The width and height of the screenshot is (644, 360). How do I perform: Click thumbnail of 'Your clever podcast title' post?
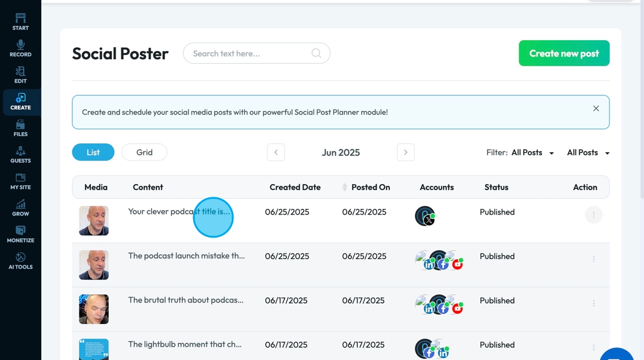tap(94, 221)
